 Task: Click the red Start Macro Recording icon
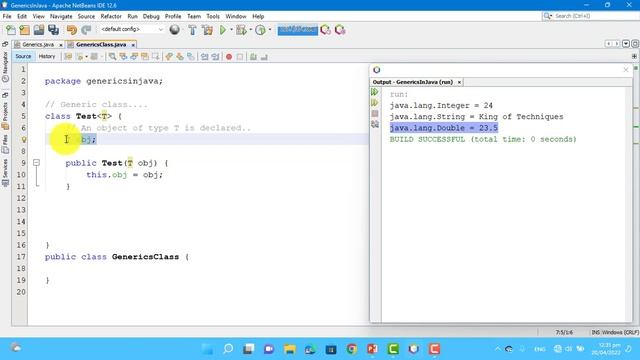[x=229, y=57]
